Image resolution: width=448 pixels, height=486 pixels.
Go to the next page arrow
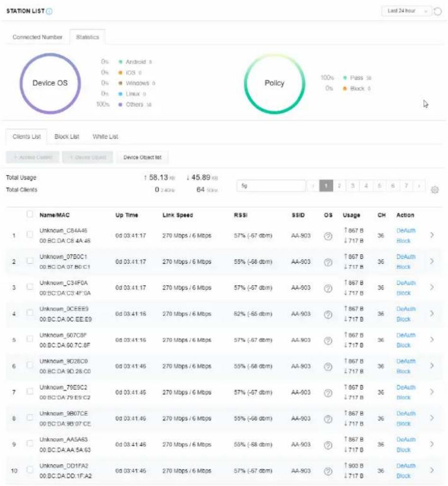[419, 186]
